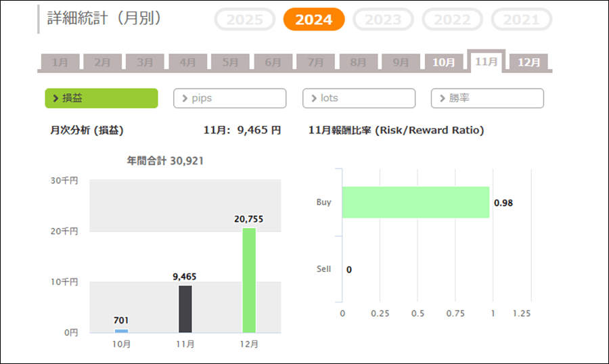The width and height of the screenshot is (609, 364).
Task: View the 勝率 win rate analysis
Action: [487, 98]
